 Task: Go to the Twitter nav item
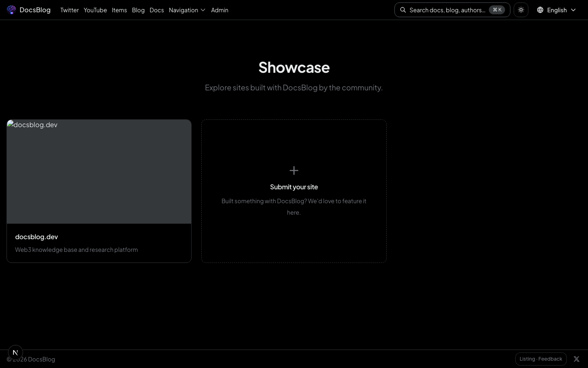69,10
